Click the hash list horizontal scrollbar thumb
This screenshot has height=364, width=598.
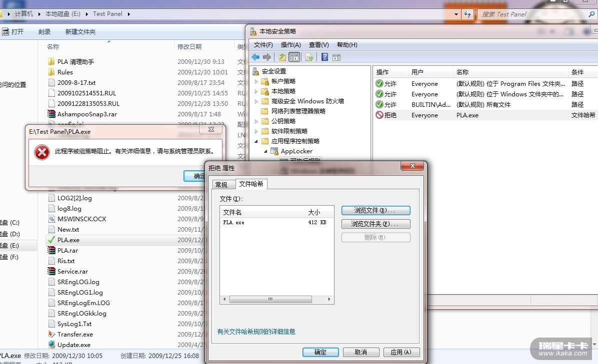pos(270,299)
